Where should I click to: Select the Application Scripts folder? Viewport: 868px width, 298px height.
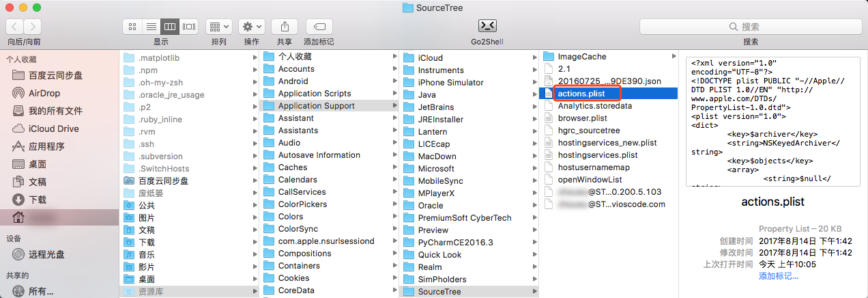pyautogui.click(x=314, y=94)
